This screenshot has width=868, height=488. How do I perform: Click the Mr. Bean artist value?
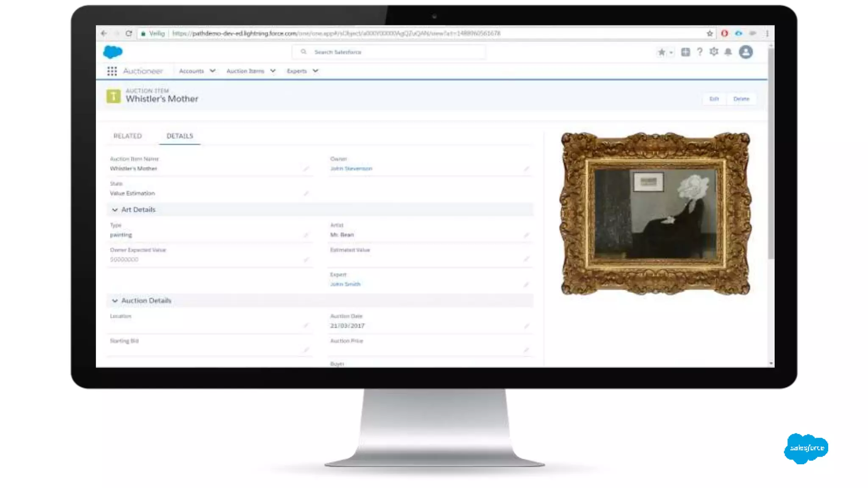click(x=342, y=235)
